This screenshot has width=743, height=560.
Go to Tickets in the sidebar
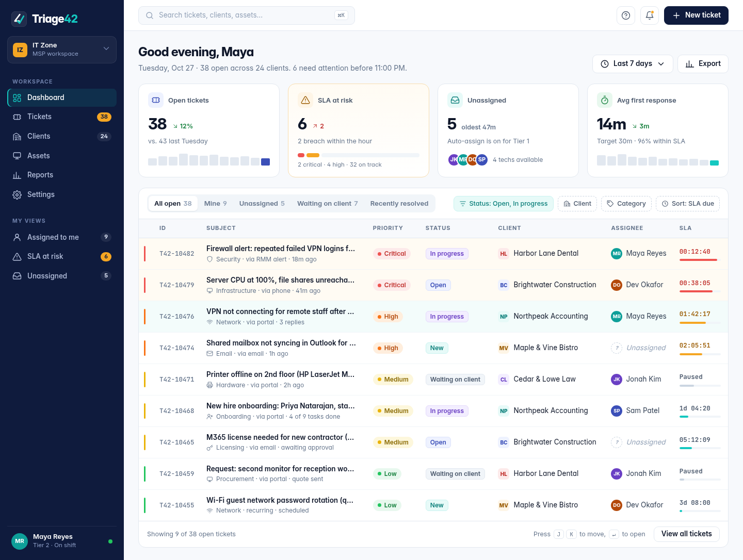(62, 117)
